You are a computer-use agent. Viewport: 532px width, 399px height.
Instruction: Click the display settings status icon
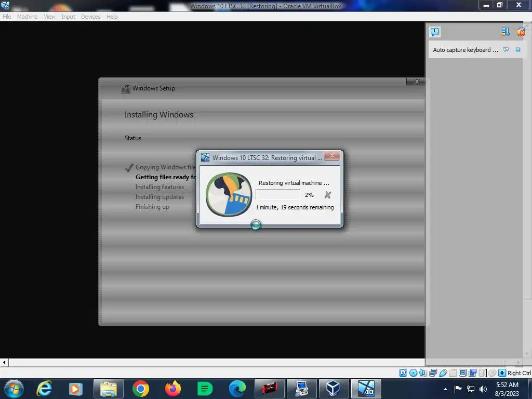(462, 373)
